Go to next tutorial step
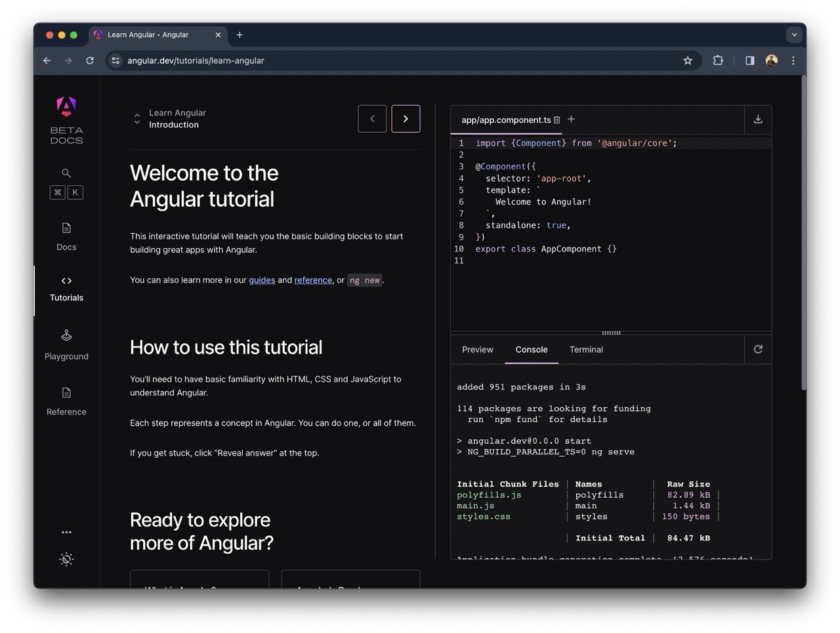This screenshot has width=840, height=633. click(406, 119)
